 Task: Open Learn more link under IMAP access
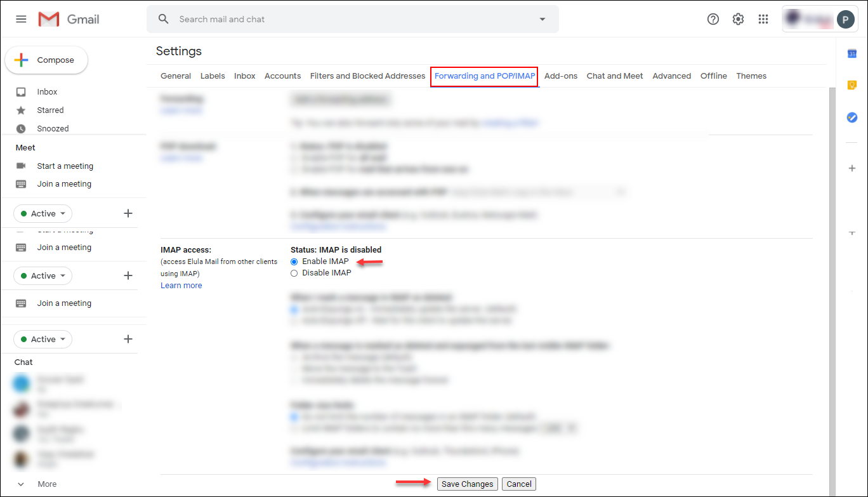(x=181, y=286)
